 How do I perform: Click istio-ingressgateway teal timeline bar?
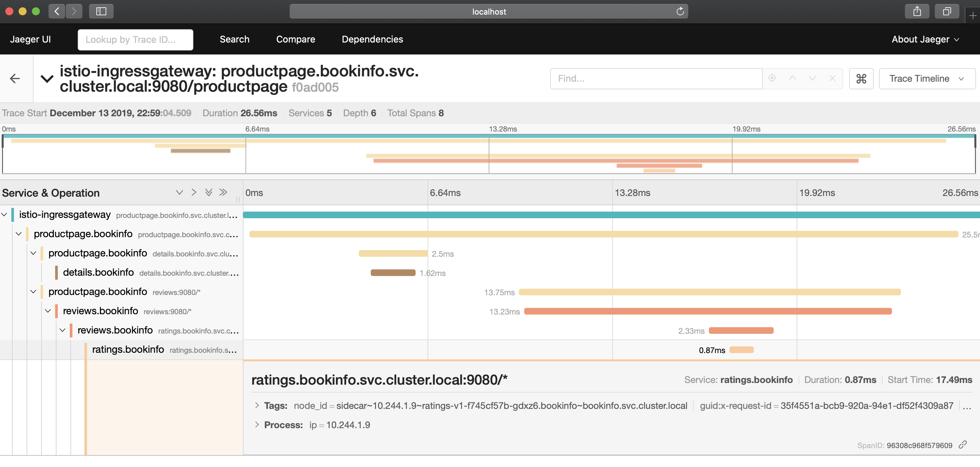tap(611, 215)
